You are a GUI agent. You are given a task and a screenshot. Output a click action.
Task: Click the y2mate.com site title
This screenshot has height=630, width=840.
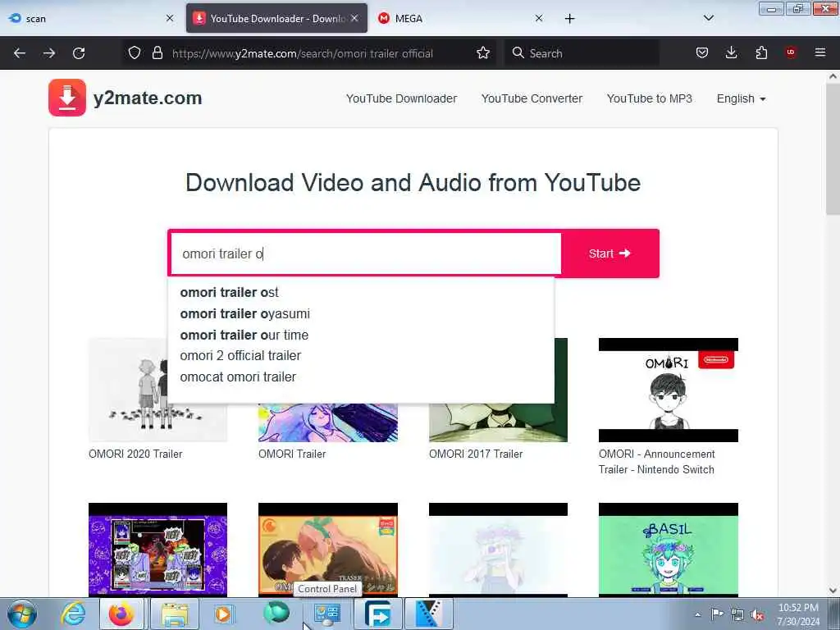coord(148,98)
